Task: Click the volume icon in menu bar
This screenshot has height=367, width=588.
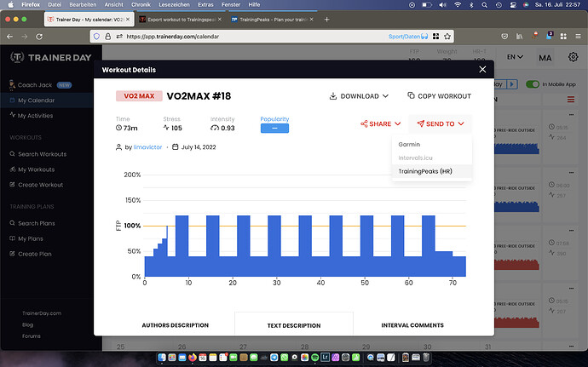Action: point(442,5)
